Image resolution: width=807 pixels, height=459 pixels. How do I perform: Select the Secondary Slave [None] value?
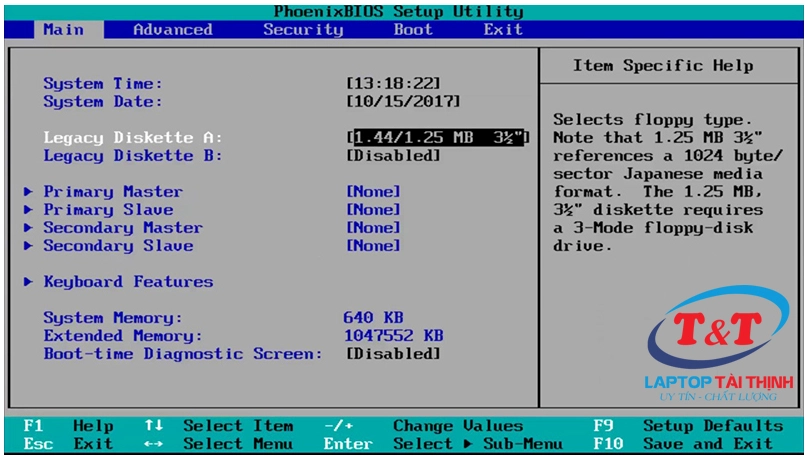click(x=374, y=246)
